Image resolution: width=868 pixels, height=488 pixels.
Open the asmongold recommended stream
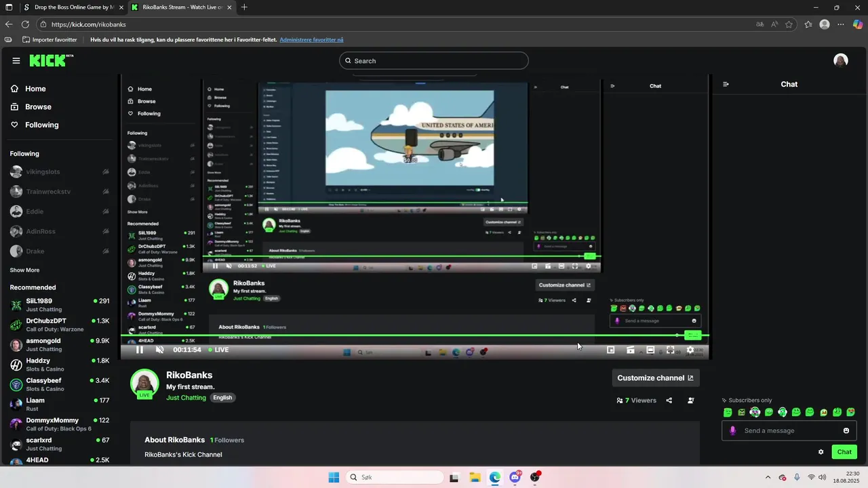60,344
